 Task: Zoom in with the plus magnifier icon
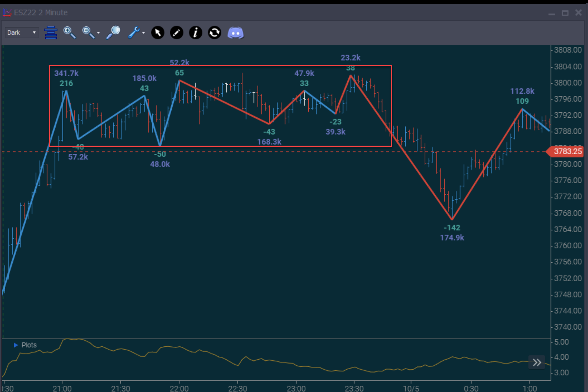[69, 33]
